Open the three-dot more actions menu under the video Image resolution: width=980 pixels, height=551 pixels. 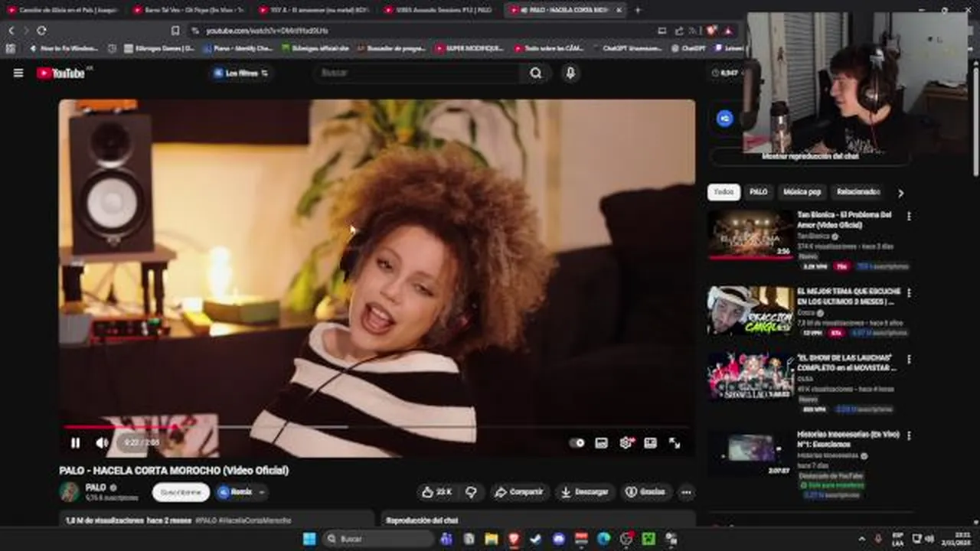click(x=687, y=492)
